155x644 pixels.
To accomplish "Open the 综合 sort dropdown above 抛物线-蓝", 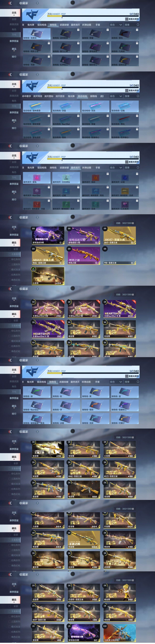I will click(116, 382).
